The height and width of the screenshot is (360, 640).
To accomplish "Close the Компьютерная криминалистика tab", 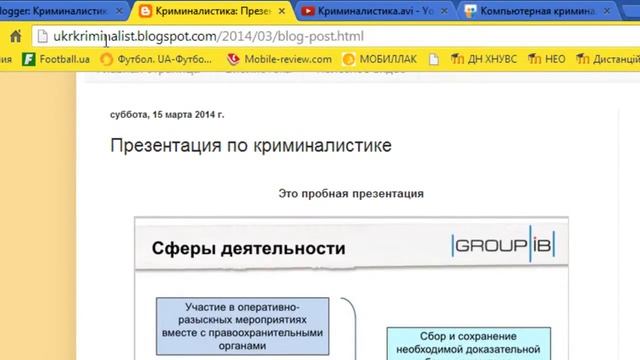I will [607, 11].
